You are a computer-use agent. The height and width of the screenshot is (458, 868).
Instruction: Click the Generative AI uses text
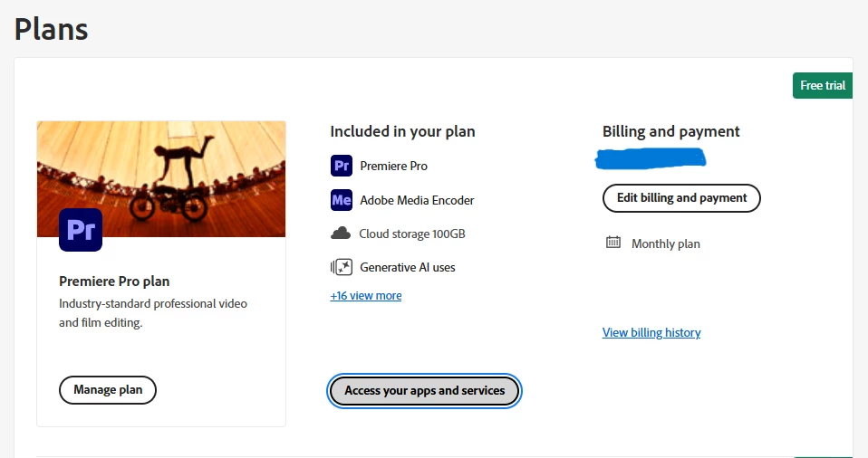click(408, 268)
